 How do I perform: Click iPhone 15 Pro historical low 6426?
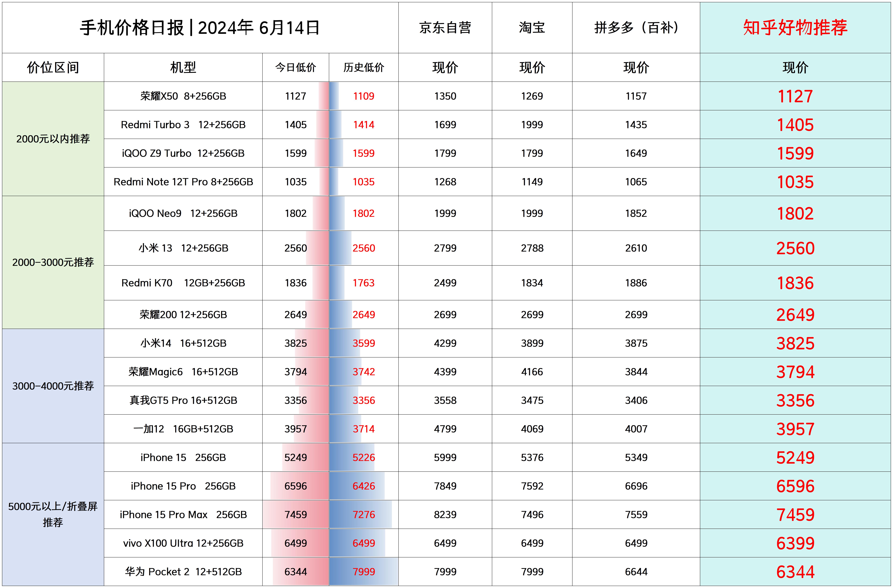click(x=364, y=486)
